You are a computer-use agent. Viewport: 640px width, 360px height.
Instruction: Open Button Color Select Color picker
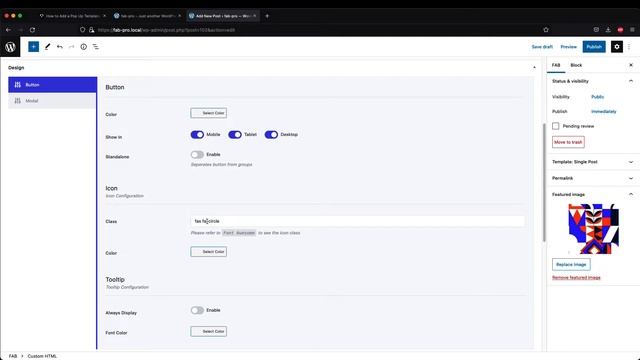point(209,113)
